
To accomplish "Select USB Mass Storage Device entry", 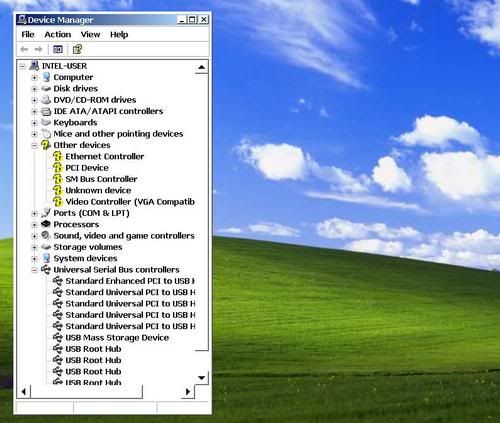I will [117, 338].
